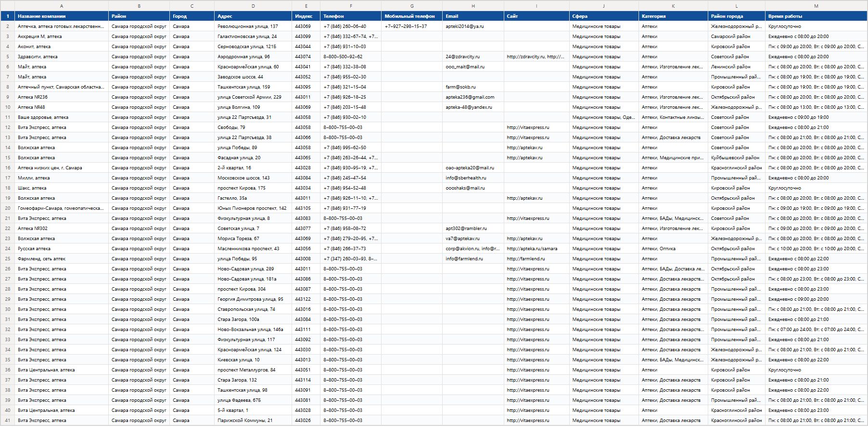Select email 'apt302@rambler.ru'

[x=473, y=229]
